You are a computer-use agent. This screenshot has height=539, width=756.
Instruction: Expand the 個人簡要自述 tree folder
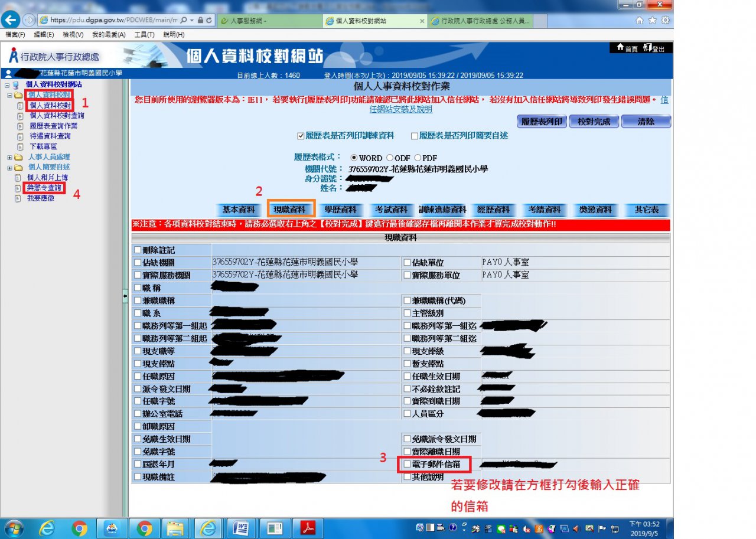(x=9, y=168)
